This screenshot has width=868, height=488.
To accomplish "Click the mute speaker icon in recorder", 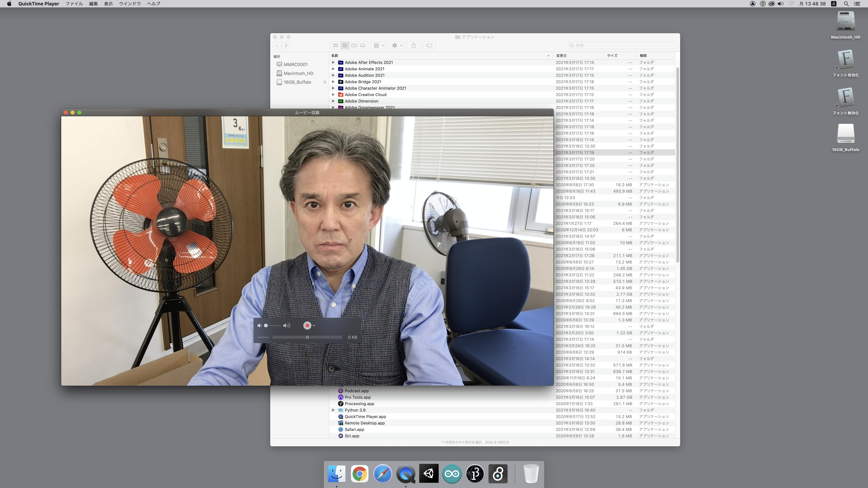I will [x=259, y=325].
